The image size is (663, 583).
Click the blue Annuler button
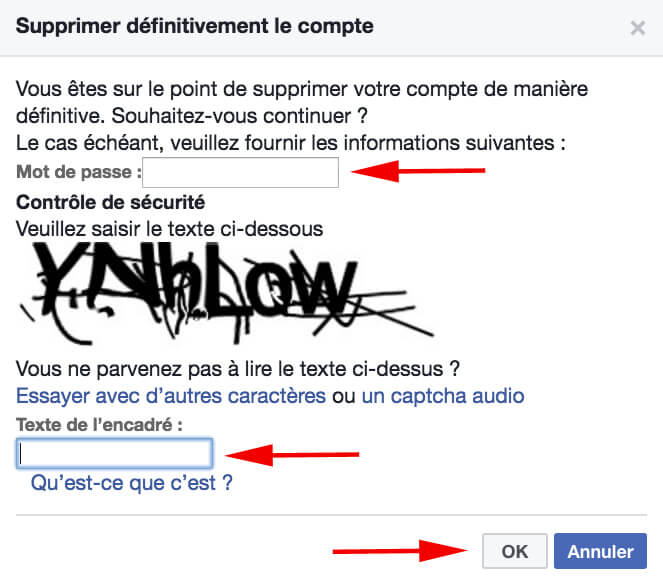600,551
